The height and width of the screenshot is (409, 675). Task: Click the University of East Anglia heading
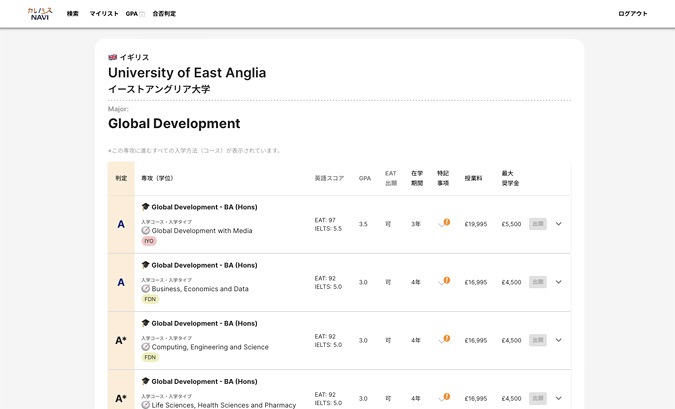pyautogui.click(x=187, y=73)
